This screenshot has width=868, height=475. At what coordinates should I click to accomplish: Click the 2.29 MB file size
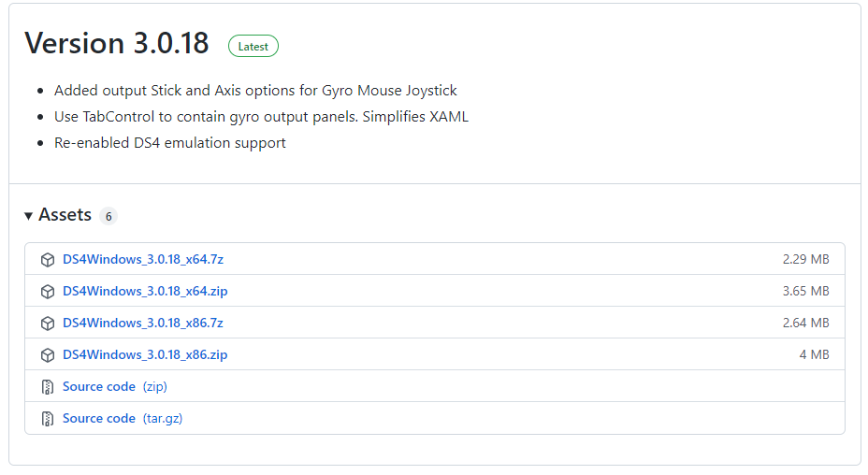(805, 259)
